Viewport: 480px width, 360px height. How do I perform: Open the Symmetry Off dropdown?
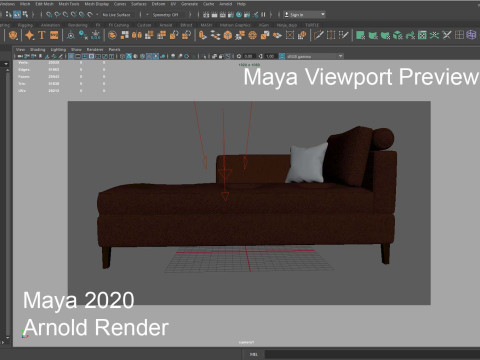165,15
